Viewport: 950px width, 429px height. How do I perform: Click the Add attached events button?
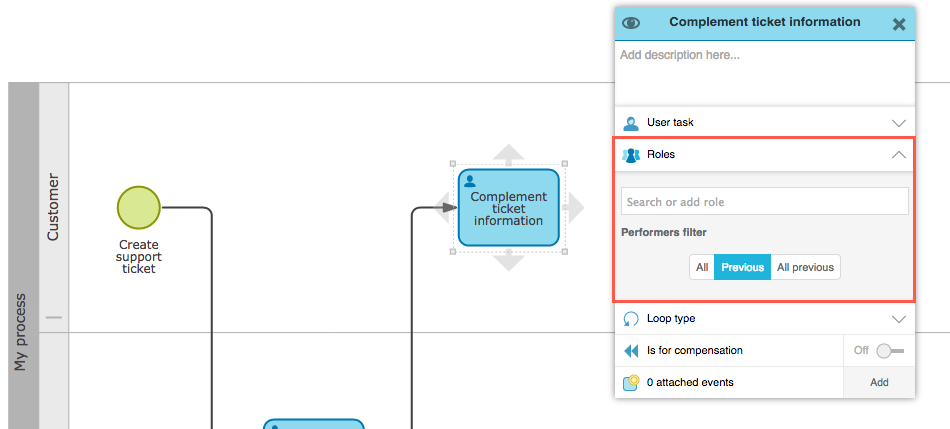[879, 382]
